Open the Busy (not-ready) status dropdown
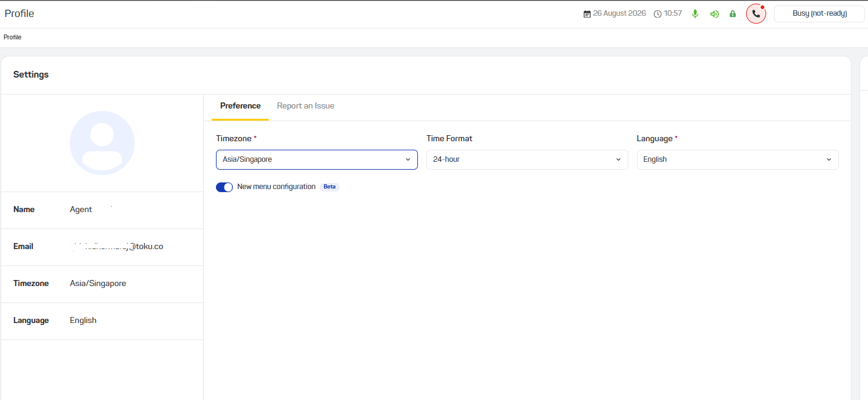This screenshot has height=400, width=868. [x=819, y=13]
